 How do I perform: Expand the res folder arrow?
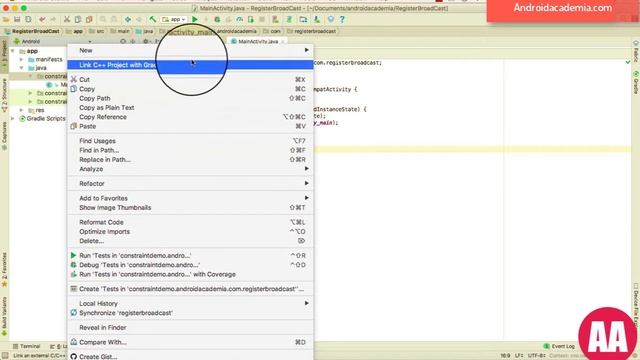point(21,110)
